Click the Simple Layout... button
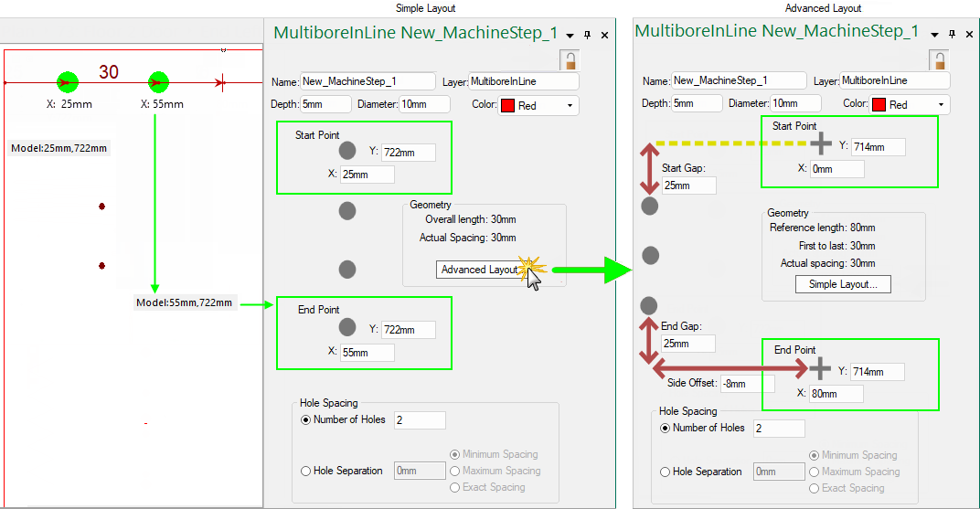Viewport: 980px width, 509px height. 842,284
